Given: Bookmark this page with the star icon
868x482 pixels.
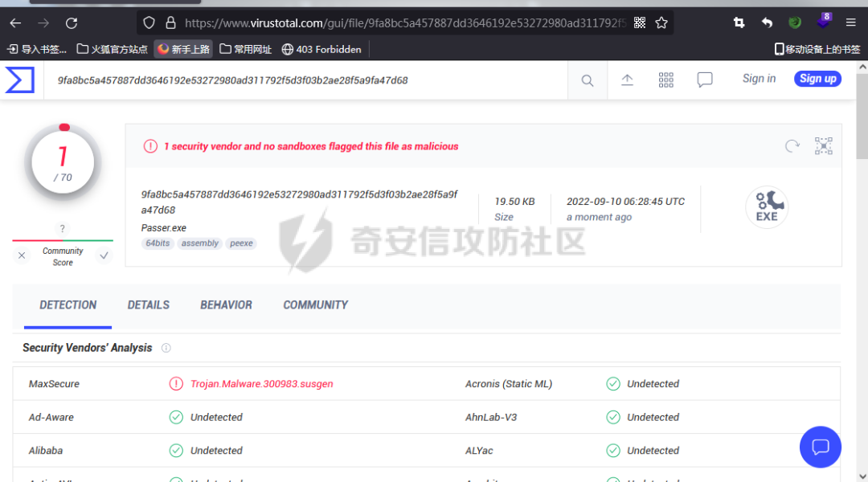Looking at the screenshot, I should (661, 22).
